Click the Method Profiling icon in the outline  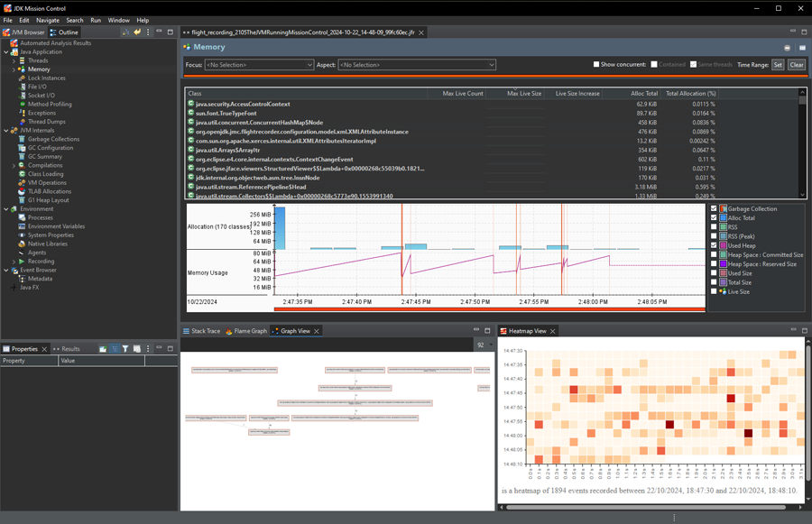coord(22,105)
